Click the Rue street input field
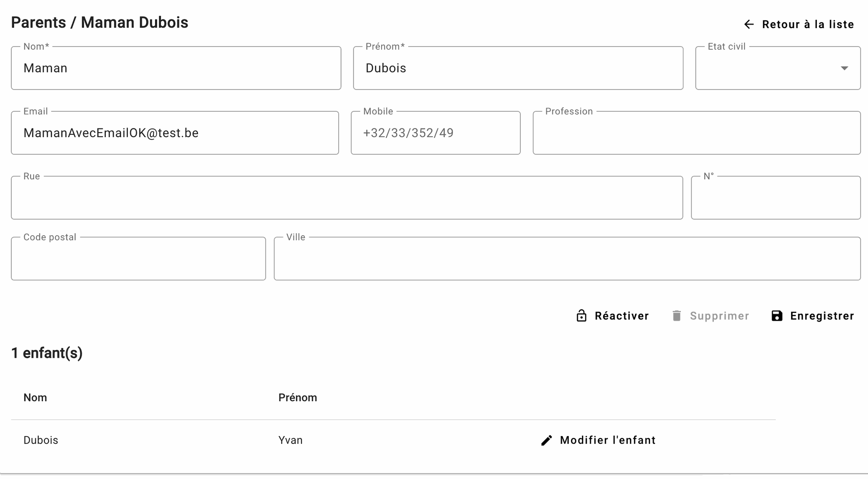 [347, 198]
